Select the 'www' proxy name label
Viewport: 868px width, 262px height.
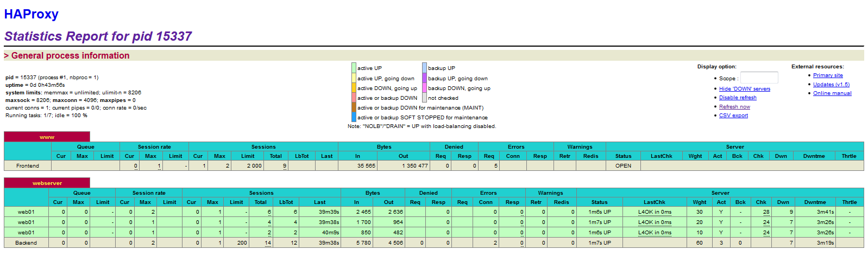(47, 137)
